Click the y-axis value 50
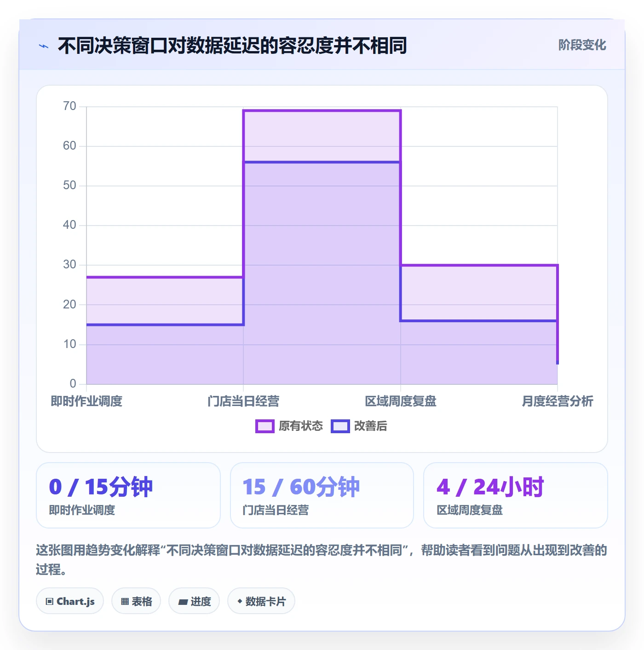This screenshot has height=650, width=644. (69, 186)
